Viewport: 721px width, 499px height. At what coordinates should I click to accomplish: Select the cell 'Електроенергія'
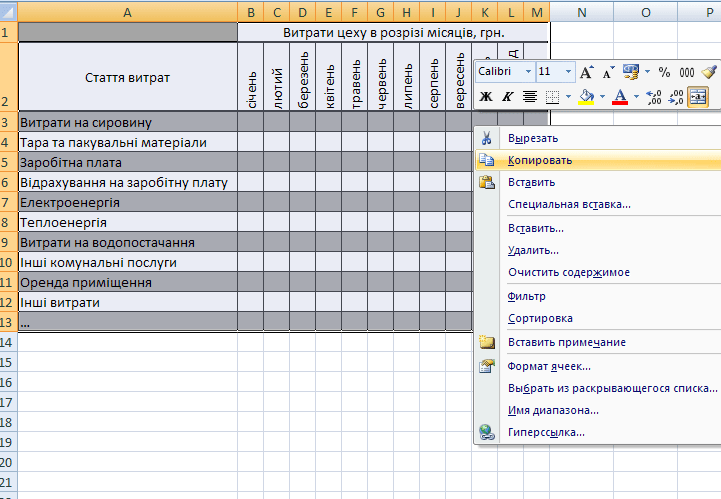[127, 202]
